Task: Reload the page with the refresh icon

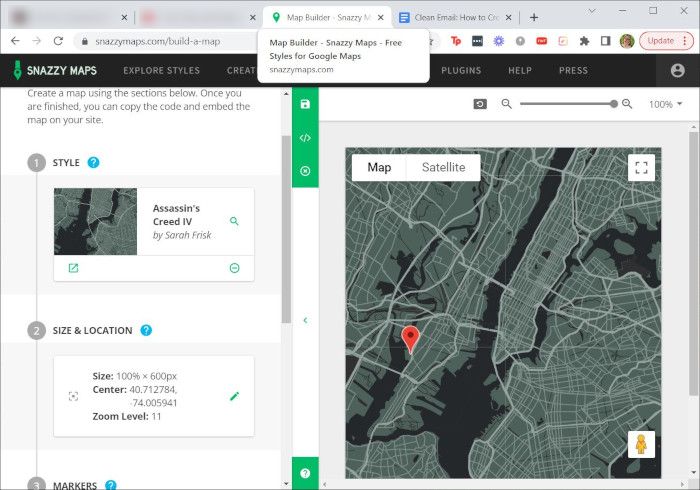Action: click(x=58, y=41)
